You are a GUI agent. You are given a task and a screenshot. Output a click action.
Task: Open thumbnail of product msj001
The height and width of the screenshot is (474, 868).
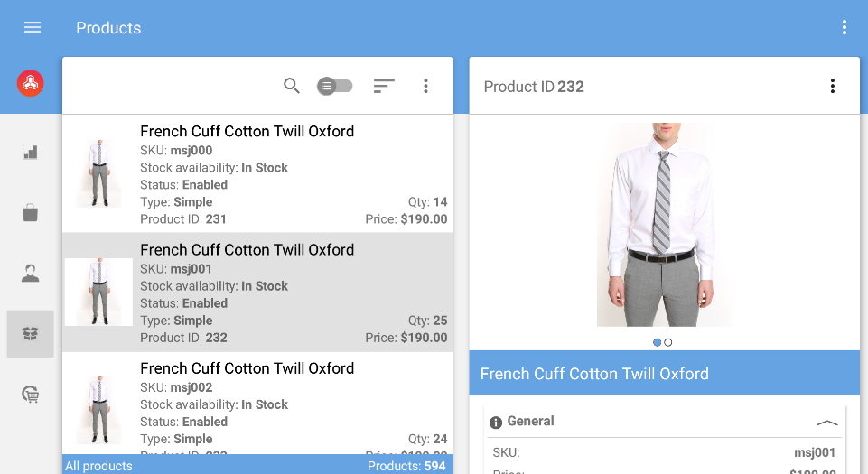coord(98,292)
